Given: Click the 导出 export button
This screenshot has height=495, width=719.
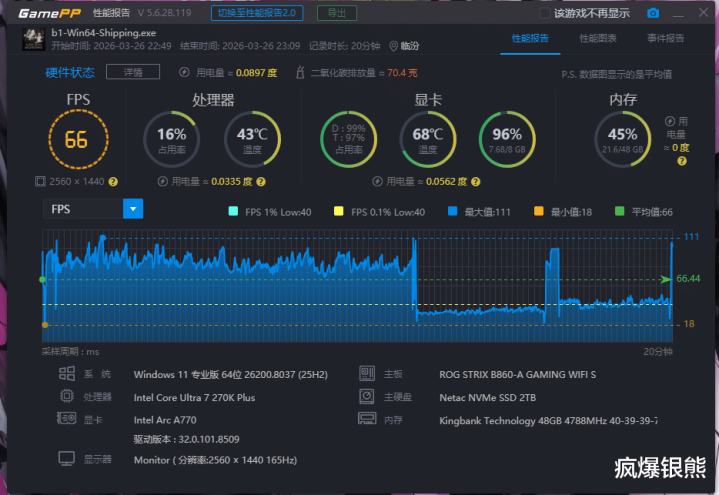Looking at the screenshot, I should click(337, 13).
